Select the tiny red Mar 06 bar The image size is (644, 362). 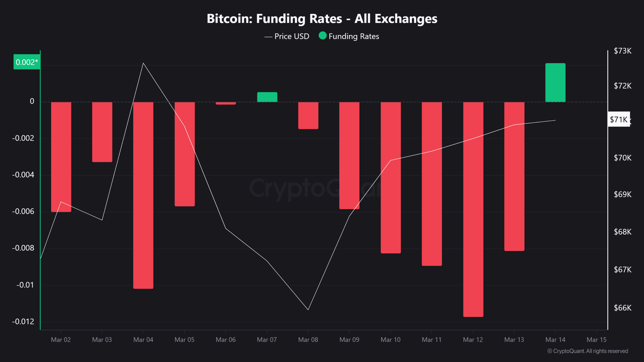tap(226, 103)
